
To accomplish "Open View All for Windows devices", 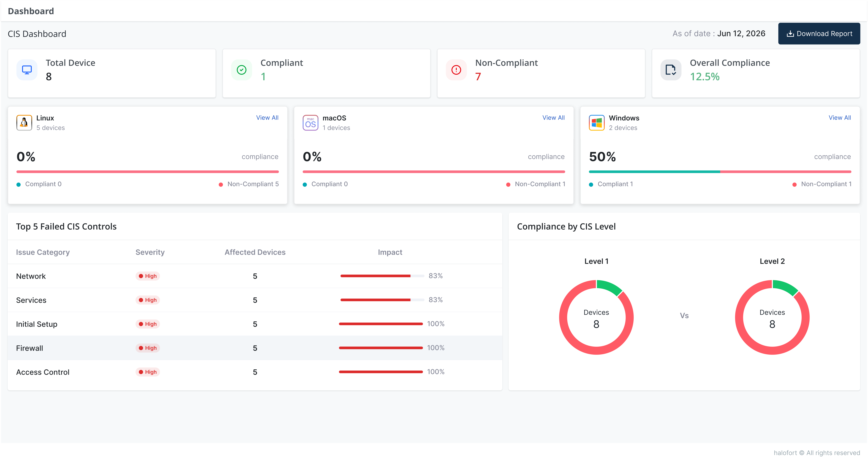I will (x=840, y=118).
